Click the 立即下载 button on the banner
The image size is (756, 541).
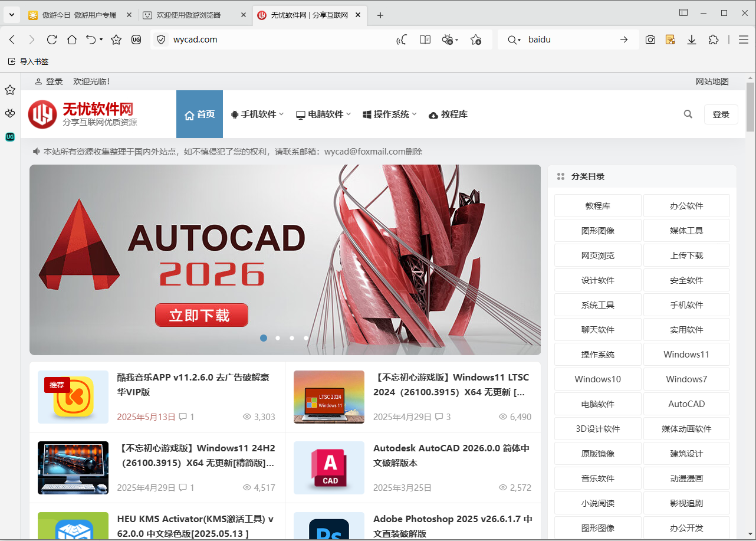(201, 315)
